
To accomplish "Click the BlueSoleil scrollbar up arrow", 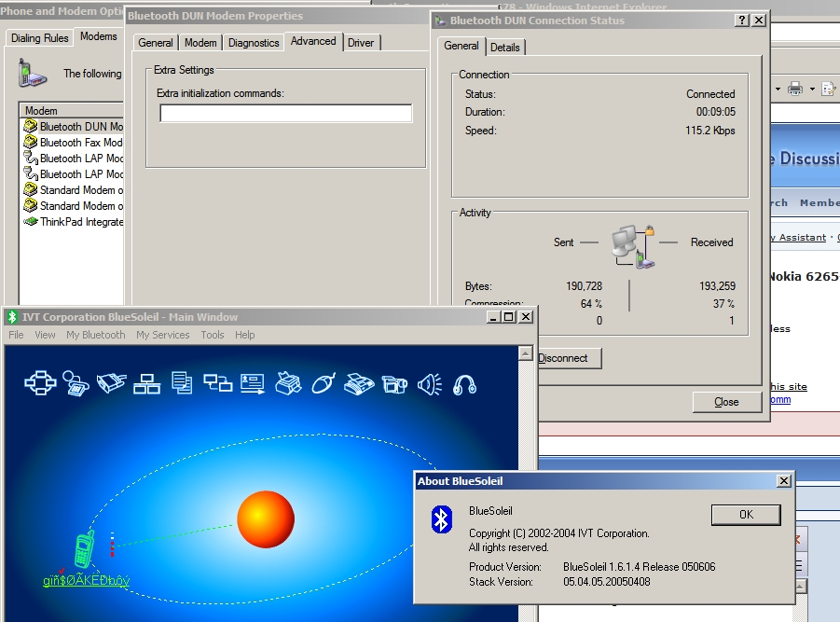I will tap(526, 353).
